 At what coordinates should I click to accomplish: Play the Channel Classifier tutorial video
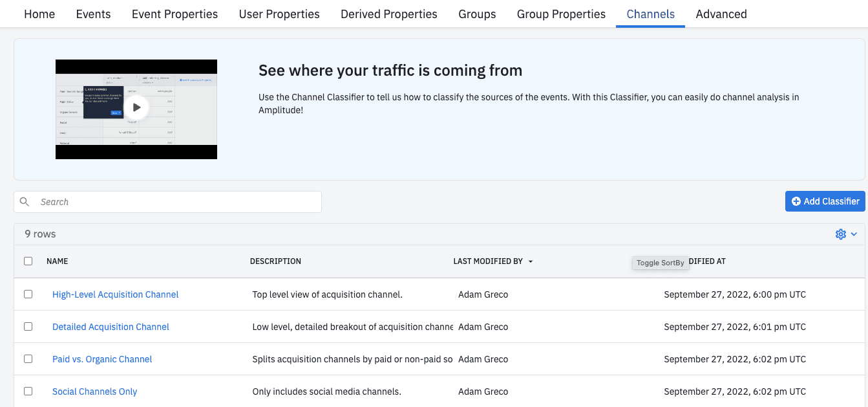(136, 108)
